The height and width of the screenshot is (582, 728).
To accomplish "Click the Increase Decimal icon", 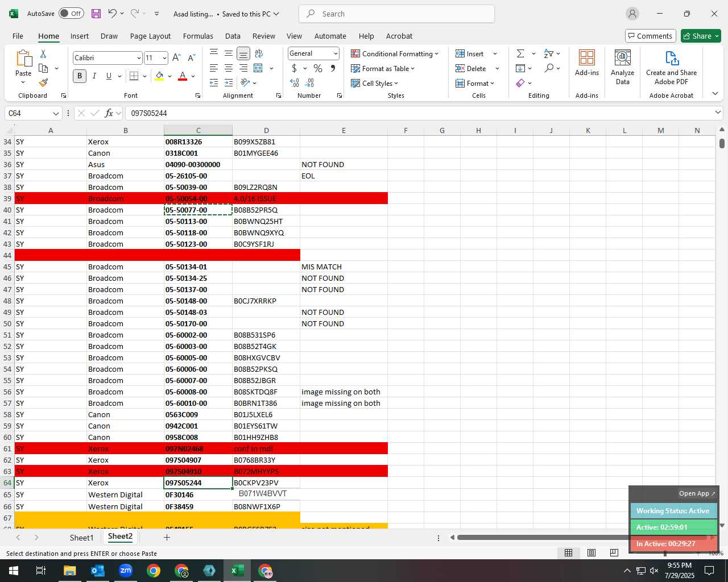I will 295,83.
